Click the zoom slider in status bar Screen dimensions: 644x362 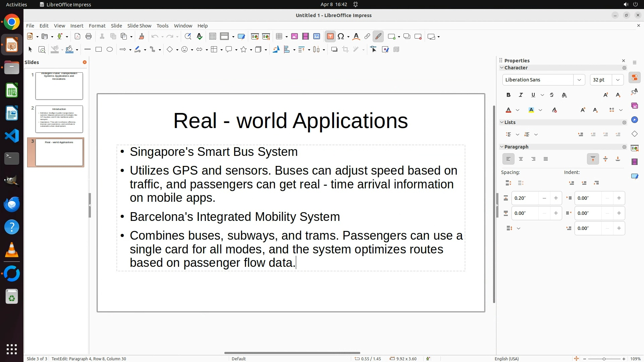click(x=604, y=359)
